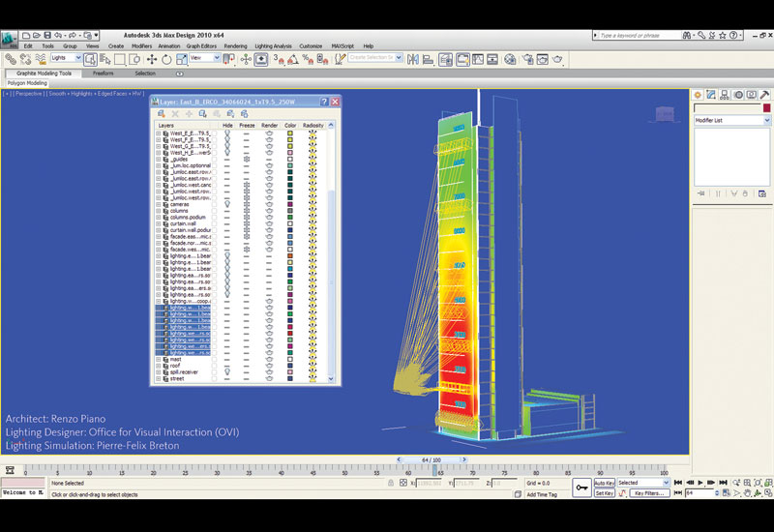Toggle Freeze for _guides layer
774x532 pixels.
tap(247, 160)
